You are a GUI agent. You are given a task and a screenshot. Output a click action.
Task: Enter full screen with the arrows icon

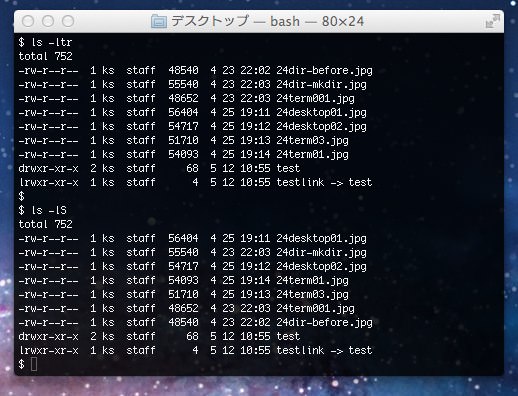[492, 21]
